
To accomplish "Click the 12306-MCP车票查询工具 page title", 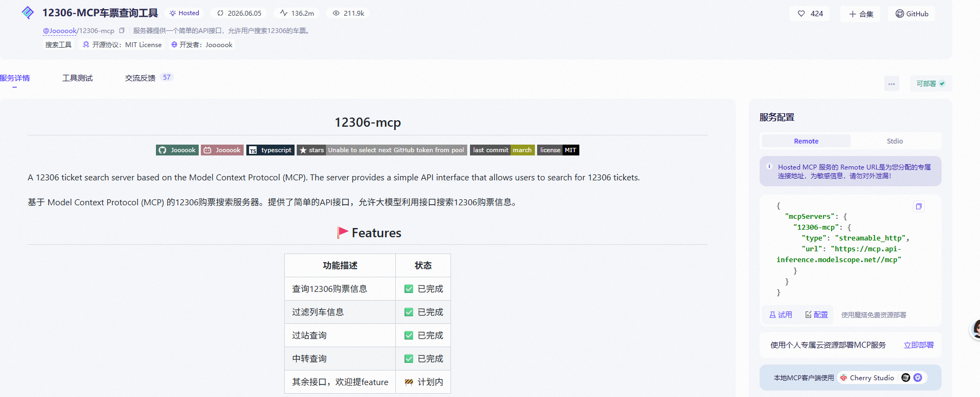I will coord(100,13).
